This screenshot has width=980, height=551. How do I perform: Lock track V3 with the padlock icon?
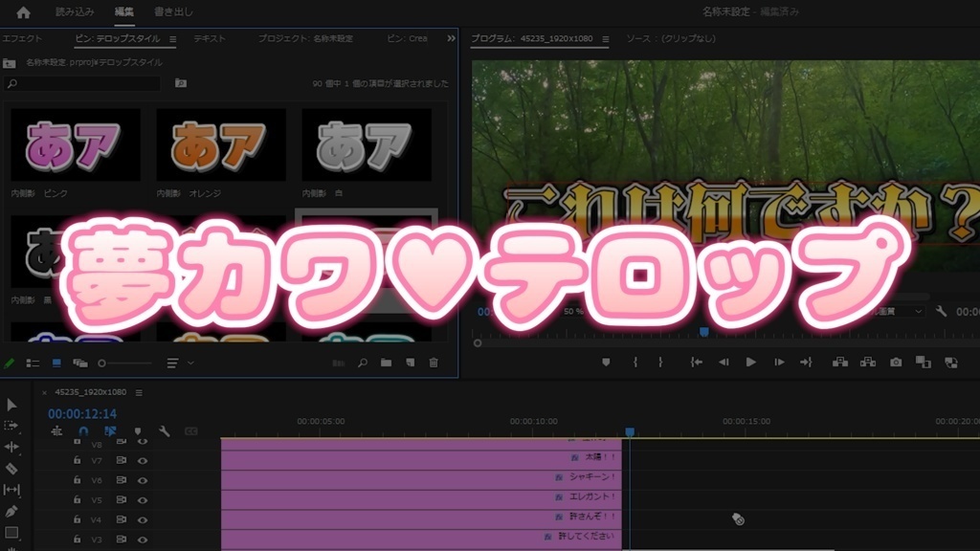tap(76, 538)
